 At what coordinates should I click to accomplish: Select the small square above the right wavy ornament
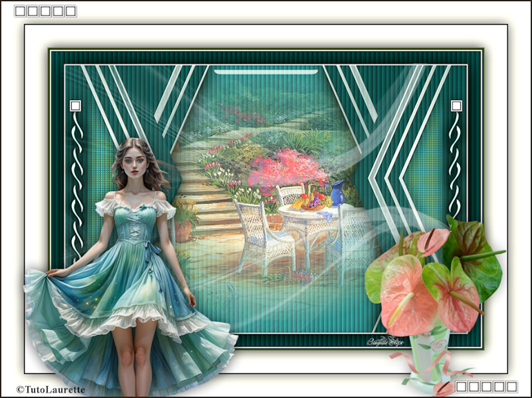(456, 105)
